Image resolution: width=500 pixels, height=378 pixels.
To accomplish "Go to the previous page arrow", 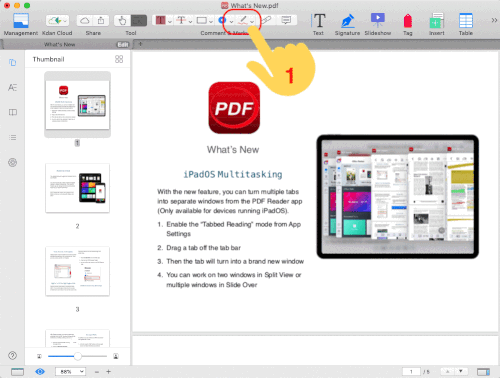I will point(448,371).
